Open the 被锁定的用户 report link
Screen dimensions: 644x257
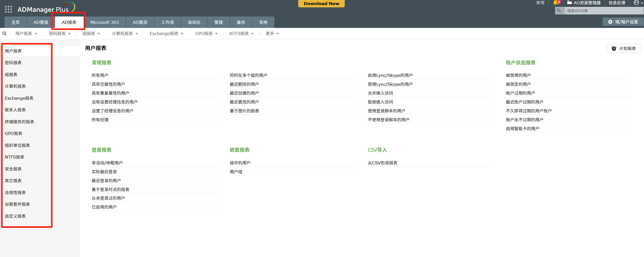[x=518, y=84]
